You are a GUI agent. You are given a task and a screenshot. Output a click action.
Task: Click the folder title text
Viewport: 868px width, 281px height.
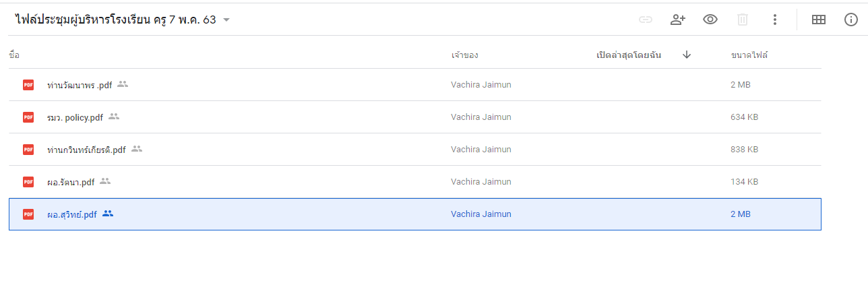115,20
